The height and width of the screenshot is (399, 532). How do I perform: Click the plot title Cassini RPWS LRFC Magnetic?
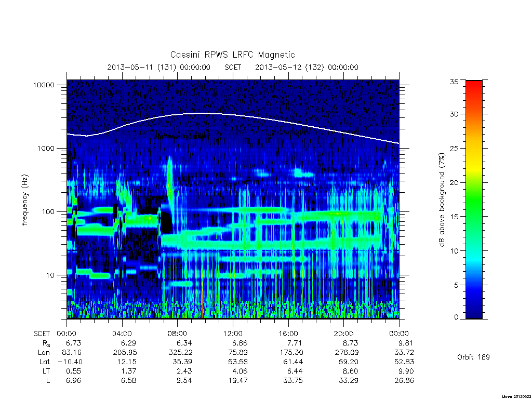point(232,55)
